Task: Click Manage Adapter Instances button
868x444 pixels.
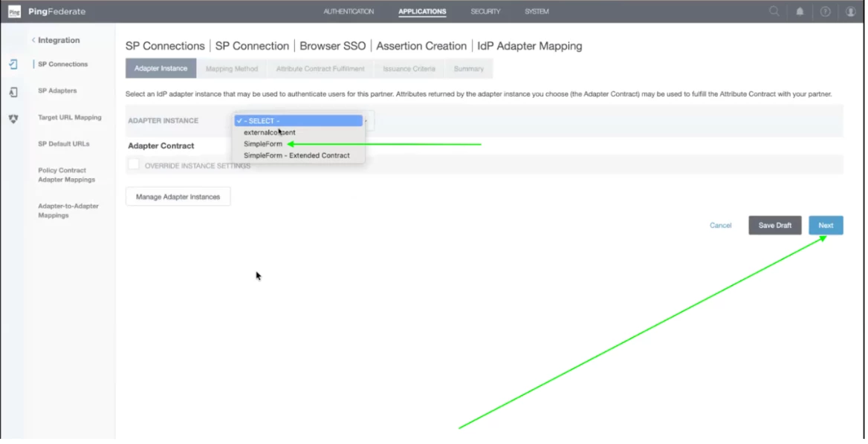Action: pyautogui.click(x=178, y=197)
